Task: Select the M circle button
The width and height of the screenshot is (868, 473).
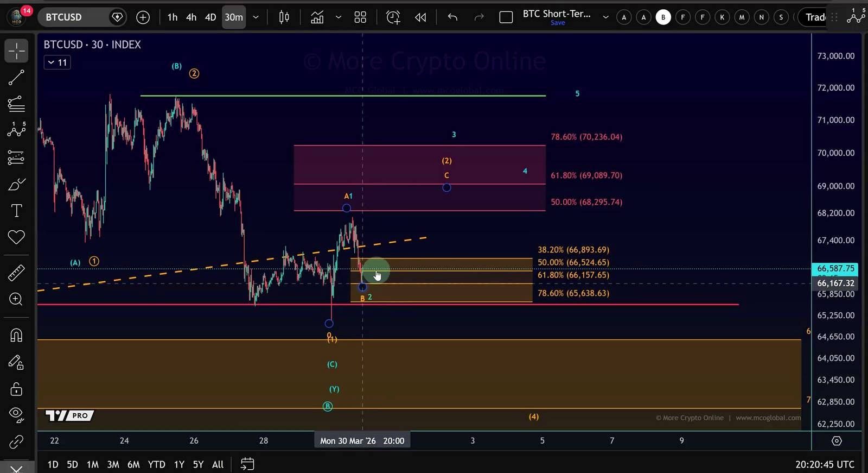Action: [x=742, y=17]
